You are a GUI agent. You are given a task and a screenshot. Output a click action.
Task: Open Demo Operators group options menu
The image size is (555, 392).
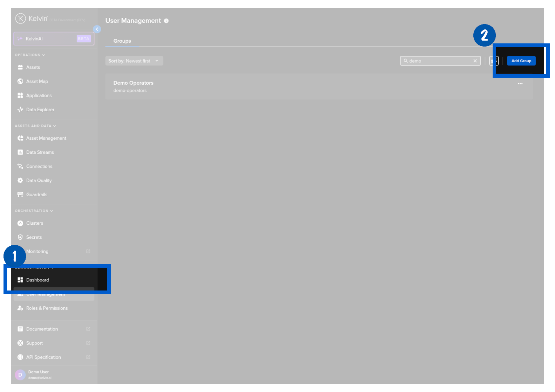pos(520,84)
